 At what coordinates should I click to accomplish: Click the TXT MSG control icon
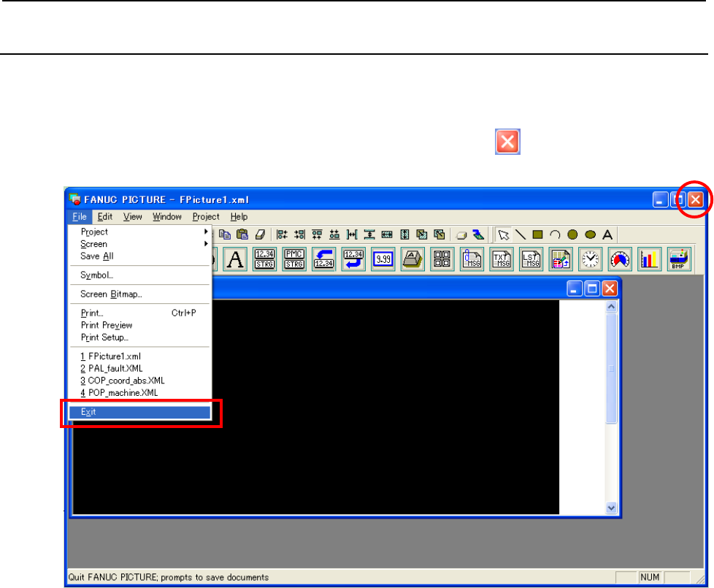(x=502, y=259)
